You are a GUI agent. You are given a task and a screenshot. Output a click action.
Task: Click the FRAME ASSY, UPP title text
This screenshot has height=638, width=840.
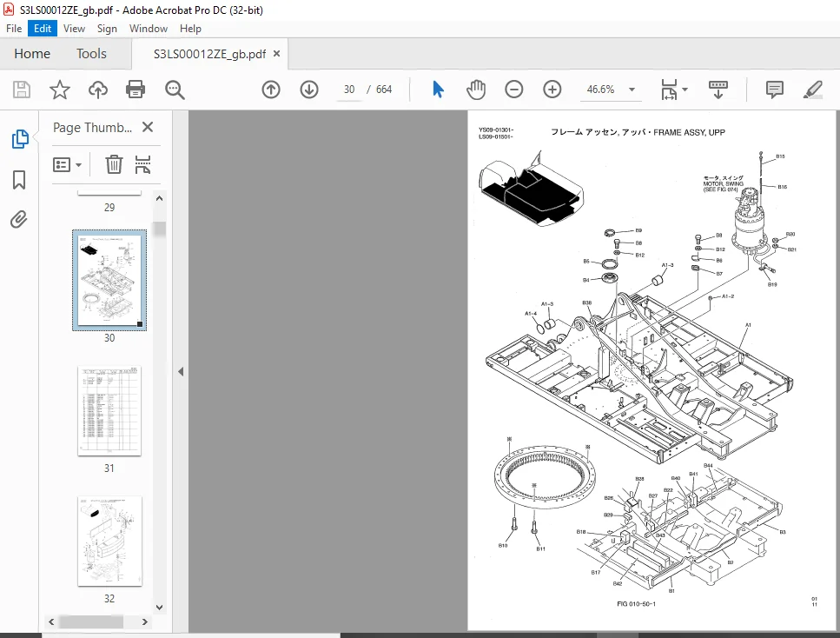click(689, 132)
